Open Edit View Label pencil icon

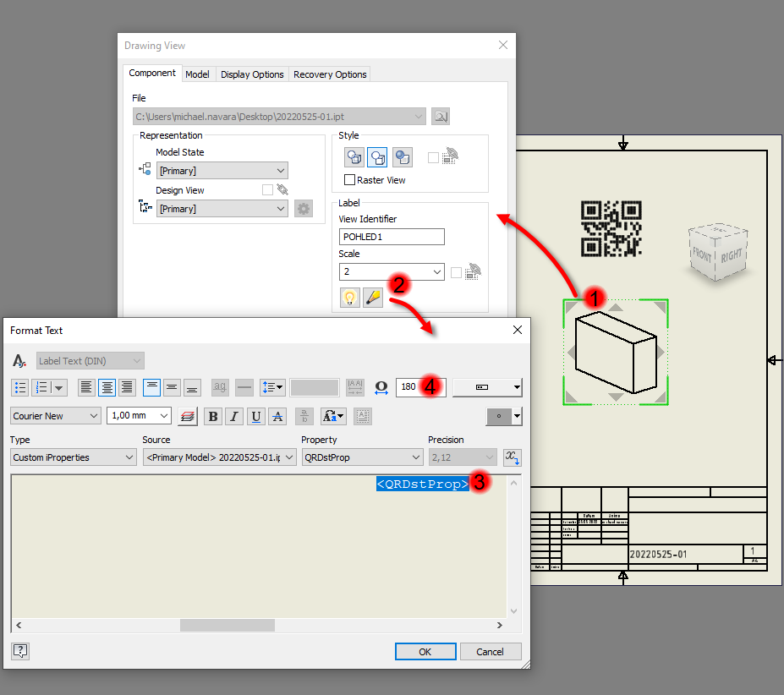tap(373, 298)
